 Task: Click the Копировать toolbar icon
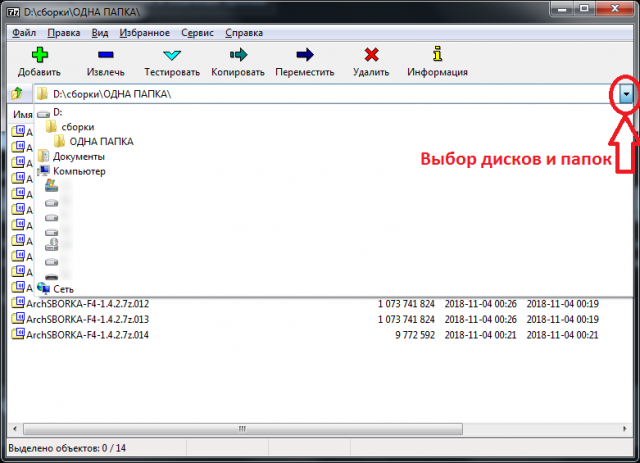pyautogui.click(x=238, y=55)
